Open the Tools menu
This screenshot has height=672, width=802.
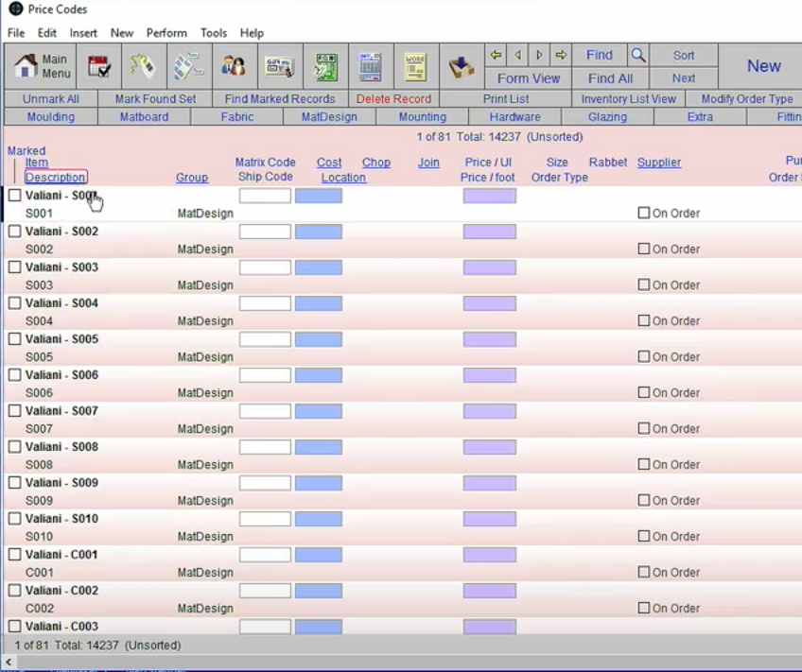(213, 32)
